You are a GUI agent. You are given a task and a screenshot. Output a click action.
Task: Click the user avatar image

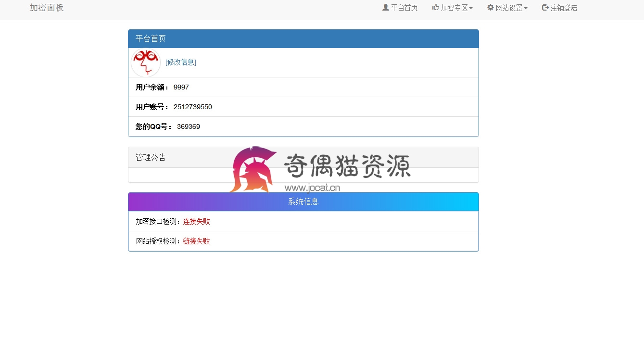coord(146,63)
